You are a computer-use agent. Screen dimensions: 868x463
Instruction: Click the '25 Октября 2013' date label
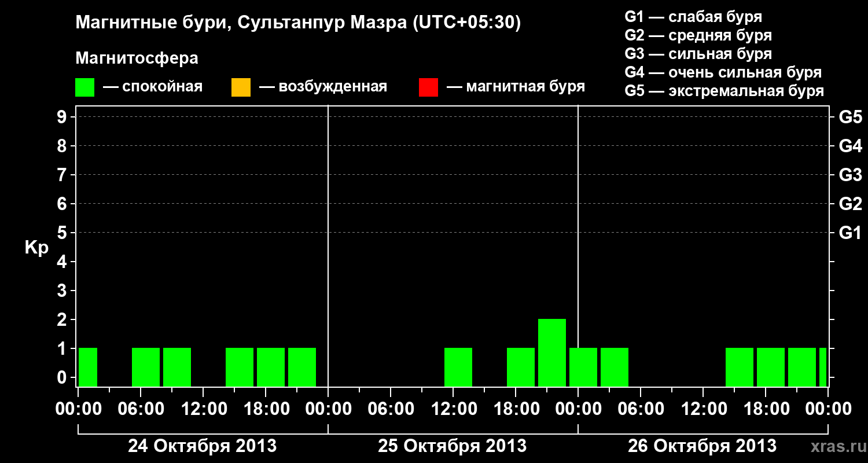pyautogui.click(x=452, y=446)
